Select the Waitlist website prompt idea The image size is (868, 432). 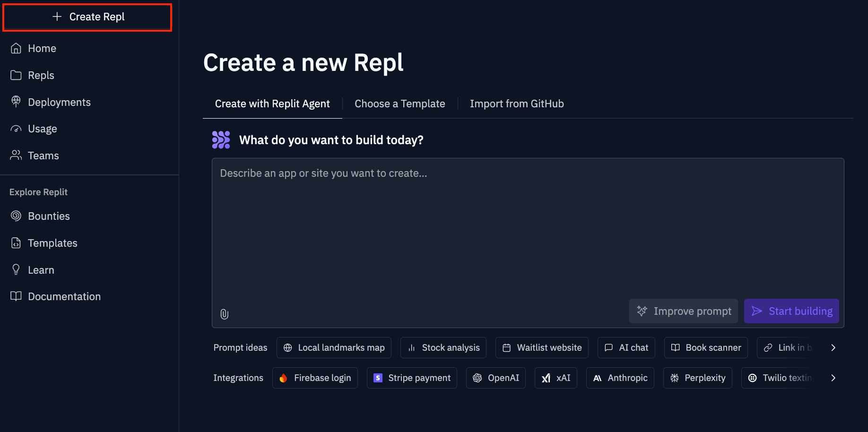tap(542, 347)
